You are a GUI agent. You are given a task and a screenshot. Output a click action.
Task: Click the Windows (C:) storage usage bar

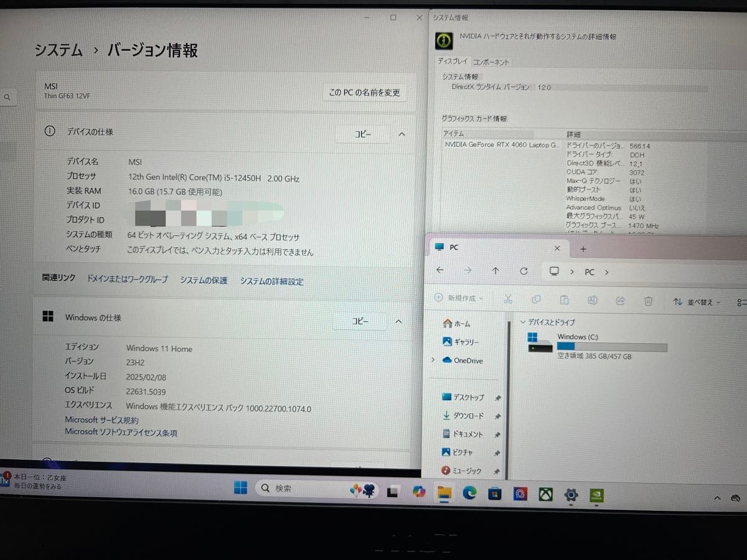612,347
